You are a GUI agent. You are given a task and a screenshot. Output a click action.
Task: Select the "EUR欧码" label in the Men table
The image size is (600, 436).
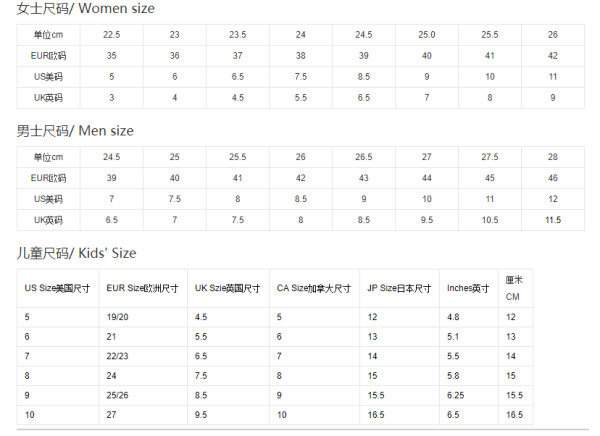point(48,178)
